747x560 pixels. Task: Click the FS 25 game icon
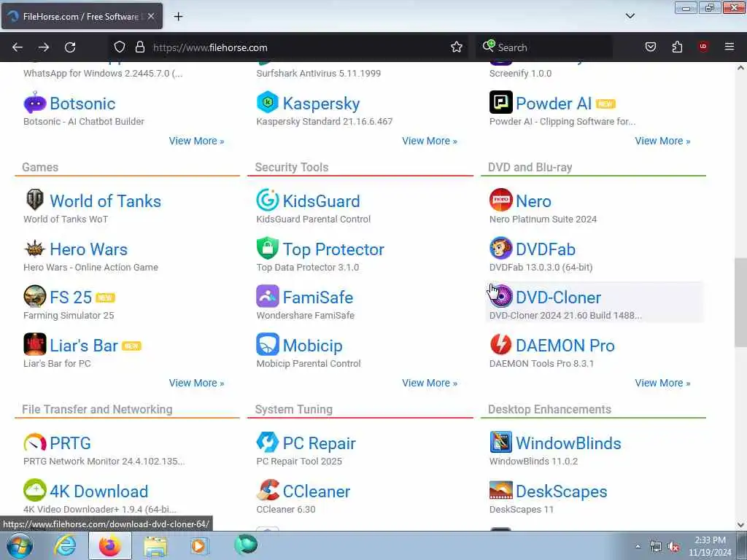[35, 296]
